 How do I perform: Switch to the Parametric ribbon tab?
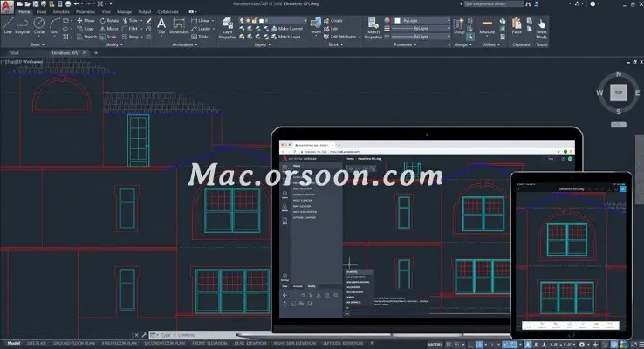pyautogui.click(x=86, y=12)
